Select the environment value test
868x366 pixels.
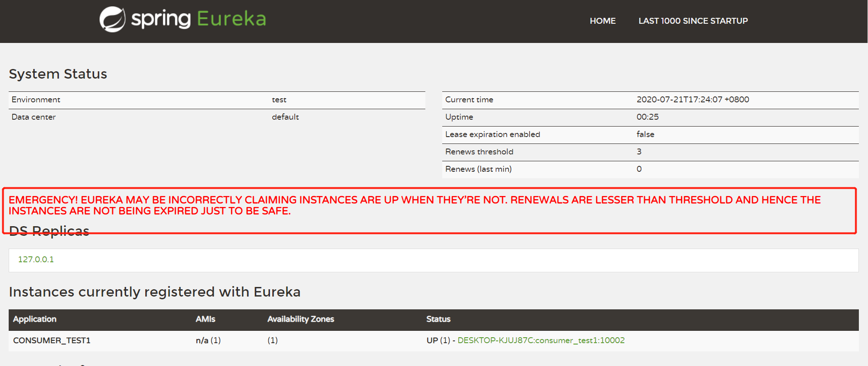[279, 100]
